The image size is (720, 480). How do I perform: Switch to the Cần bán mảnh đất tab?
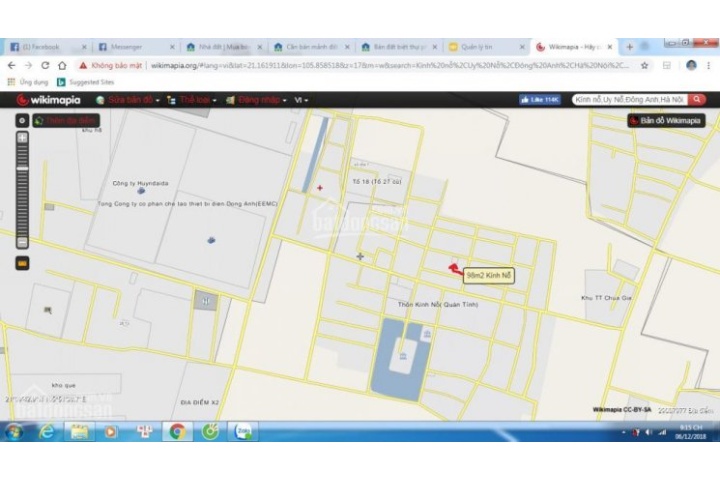[x=311, y=47]
